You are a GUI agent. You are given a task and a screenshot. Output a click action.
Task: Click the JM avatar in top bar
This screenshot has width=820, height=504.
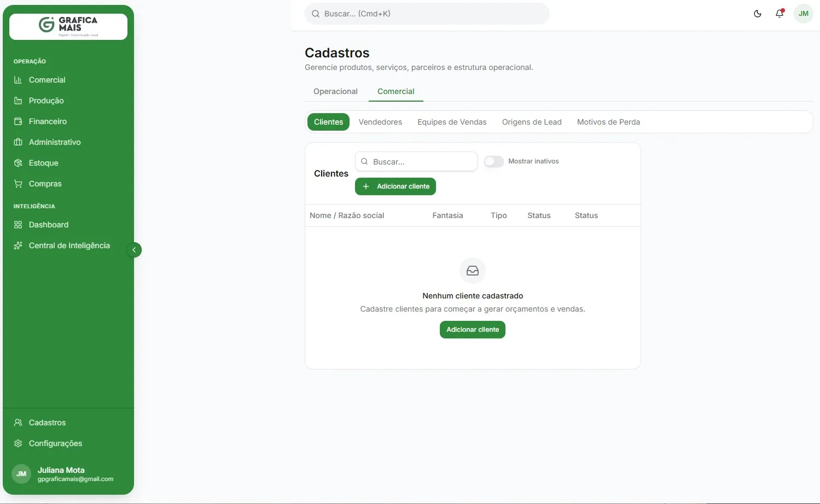804,14
